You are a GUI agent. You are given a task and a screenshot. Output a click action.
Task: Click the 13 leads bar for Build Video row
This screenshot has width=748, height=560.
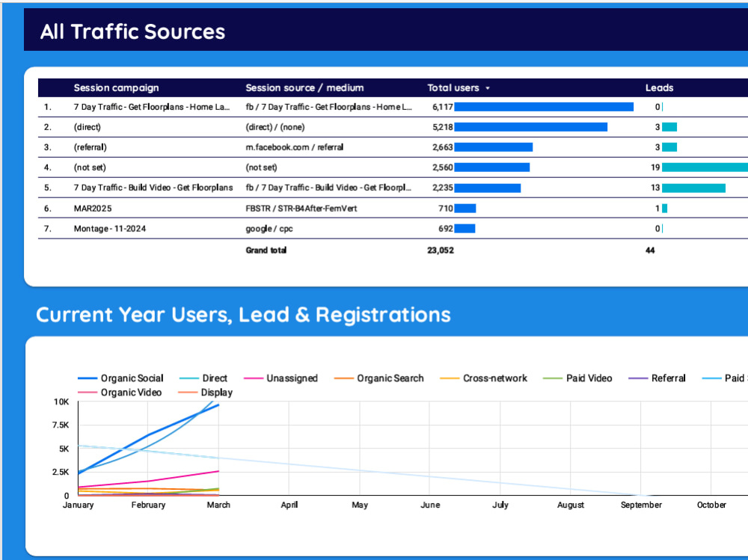click(693, 188)
